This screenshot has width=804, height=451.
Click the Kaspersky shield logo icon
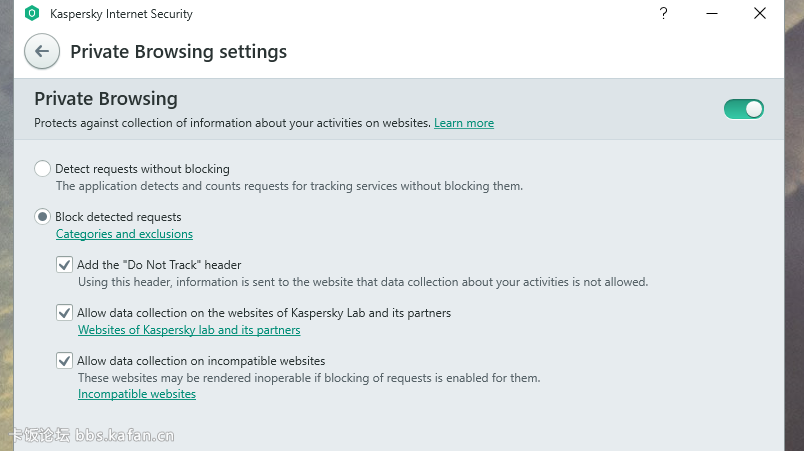[x=32, y=13]
